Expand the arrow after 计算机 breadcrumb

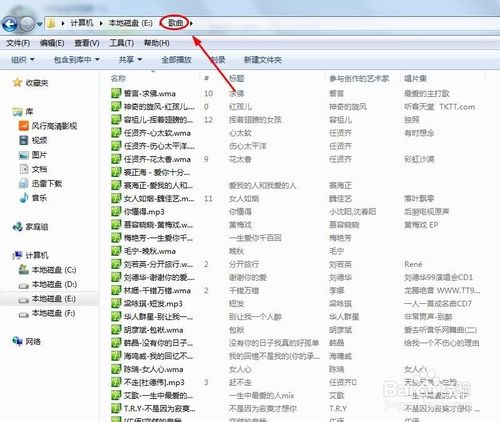click(x=101, y=23)
